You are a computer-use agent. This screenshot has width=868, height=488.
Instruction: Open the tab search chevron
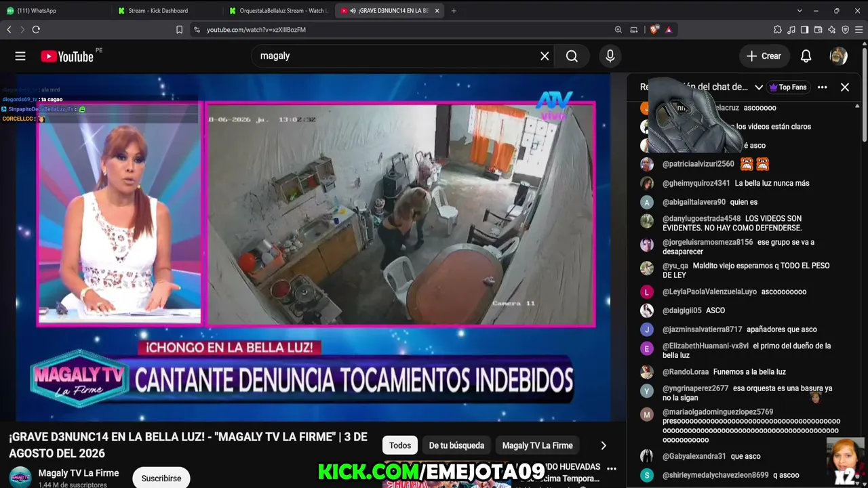800,11
